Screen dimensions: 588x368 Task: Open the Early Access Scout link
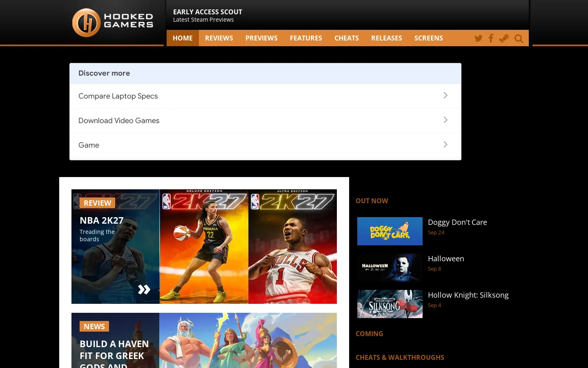click(x=207, y=12)
